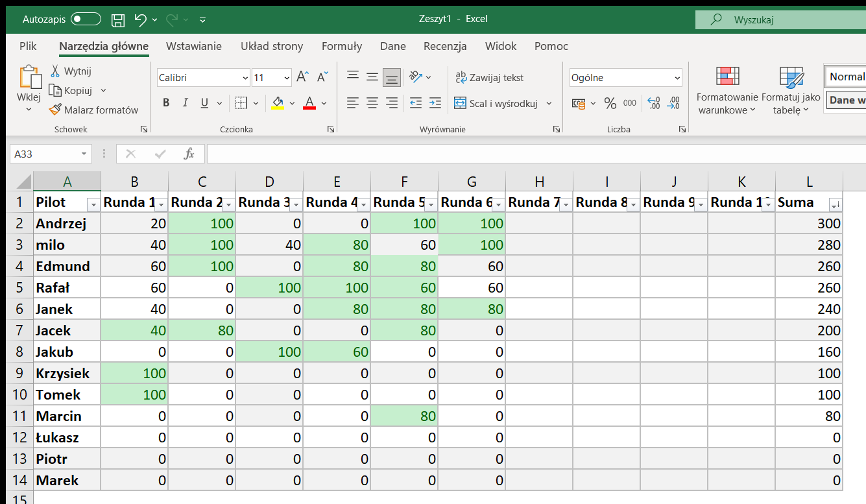Screen dimensions: 866x504
Task: Open the Pilot column filter dropdown
Action: pyautogui.click(x=93, y=205)
